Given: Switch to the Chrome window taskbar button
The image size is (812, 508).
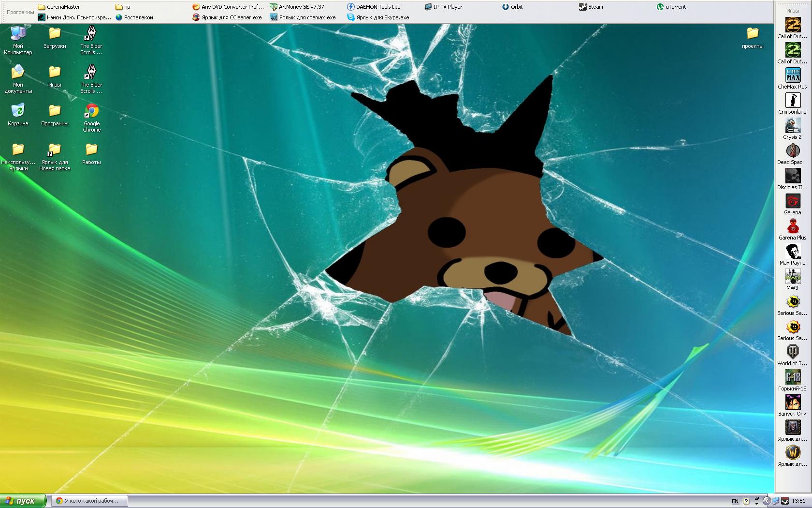Looking at the screenshot, I should tap(90, 501).
